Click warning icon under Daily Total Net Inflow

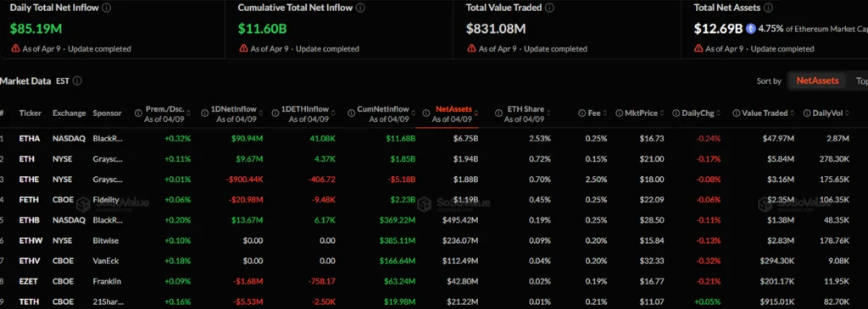[x=15, y=48]
